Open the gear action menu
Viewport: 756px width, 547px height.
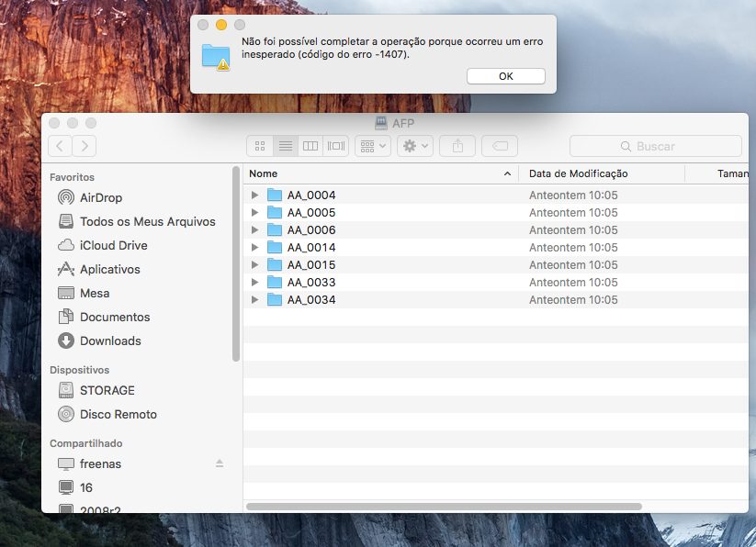pyautogui.click(x=415, y=146)
